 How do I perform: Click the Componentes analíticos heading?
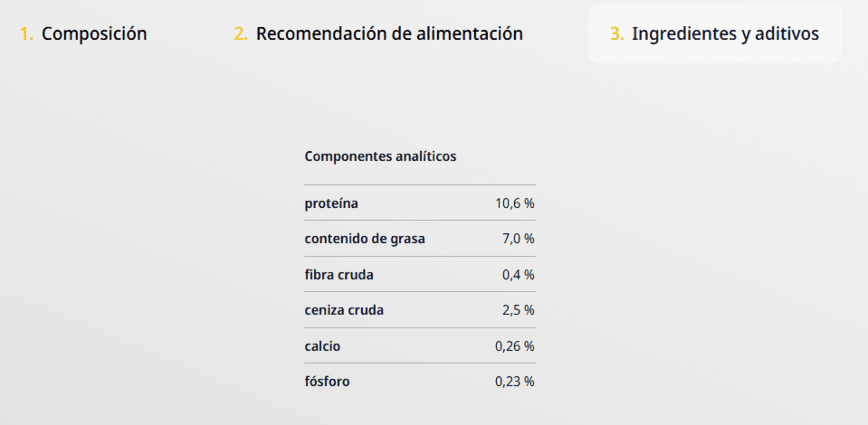(x=380, y=156)
